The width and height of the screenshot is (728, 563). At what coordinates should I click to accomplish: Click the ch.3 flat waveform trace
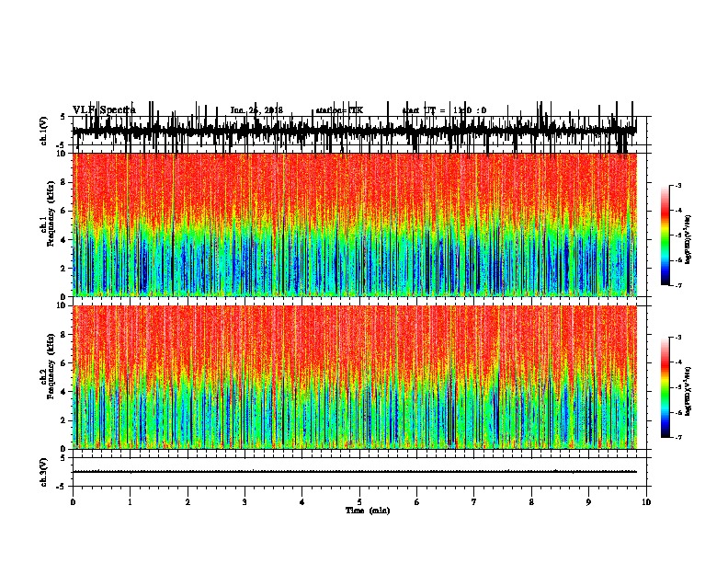click(354, 472)
